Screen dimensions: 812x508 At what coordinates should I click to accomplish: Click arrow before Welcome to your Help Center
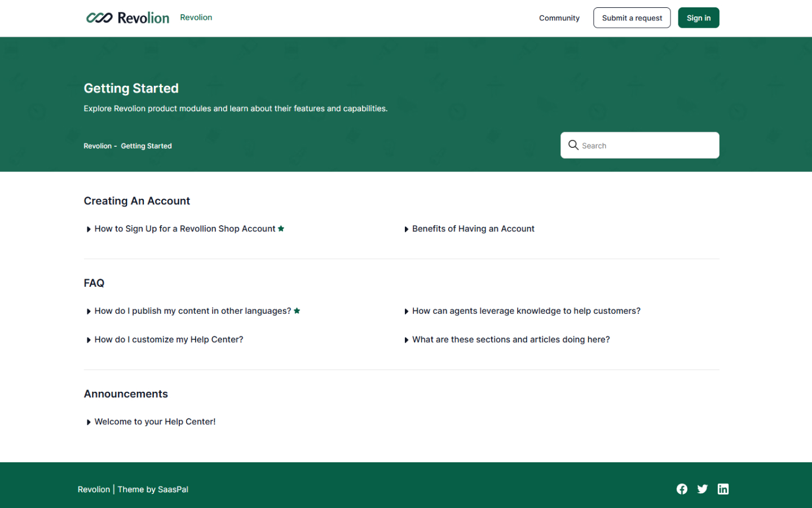point(89,422)
